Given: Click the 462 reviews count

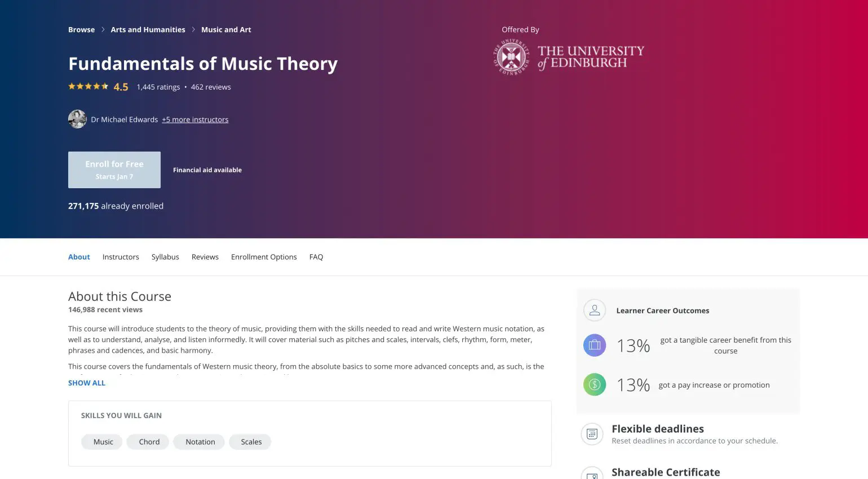Looking at the screenshot, I should (x=211, y=87).
